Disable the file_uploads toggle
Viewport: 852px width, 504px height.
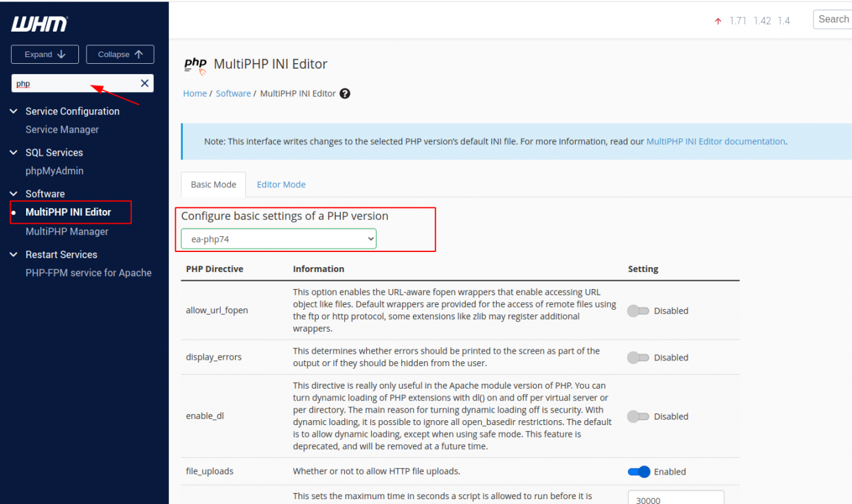click(638, 472)
